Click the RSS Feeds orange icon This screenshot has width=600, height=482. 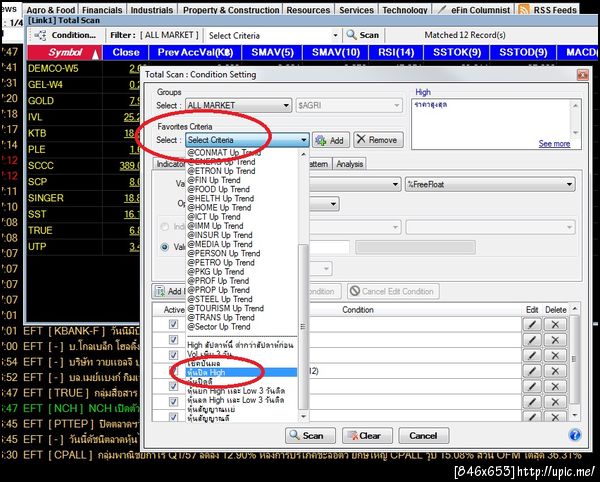[x=523, y=10]
